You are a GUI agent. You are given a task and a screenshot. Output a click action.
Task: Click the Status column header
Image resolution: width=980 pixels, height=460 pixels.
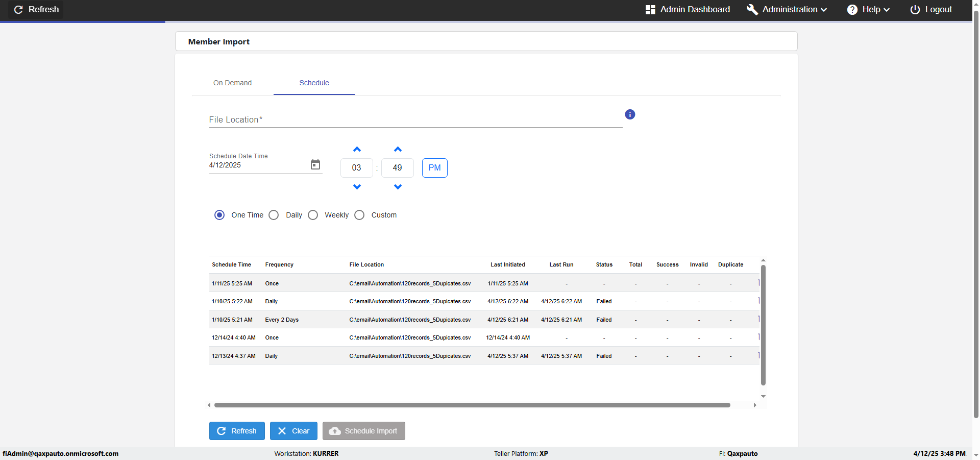coord(604,264)
